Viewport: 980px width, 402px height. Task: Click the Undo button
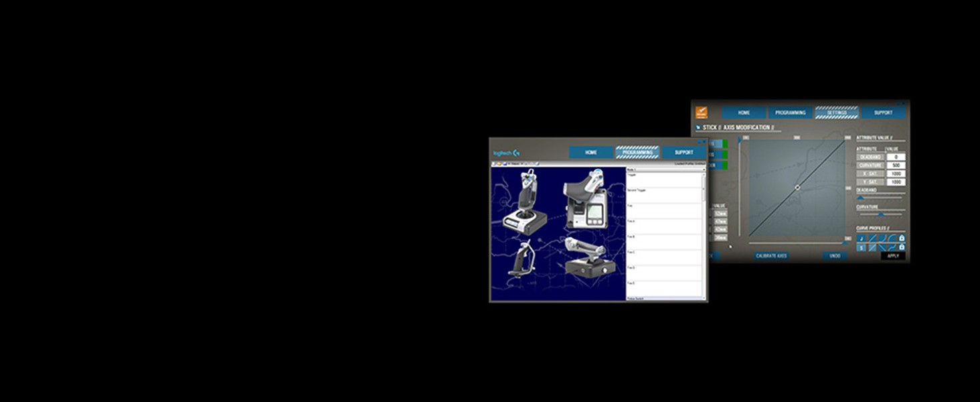(835, 256)
